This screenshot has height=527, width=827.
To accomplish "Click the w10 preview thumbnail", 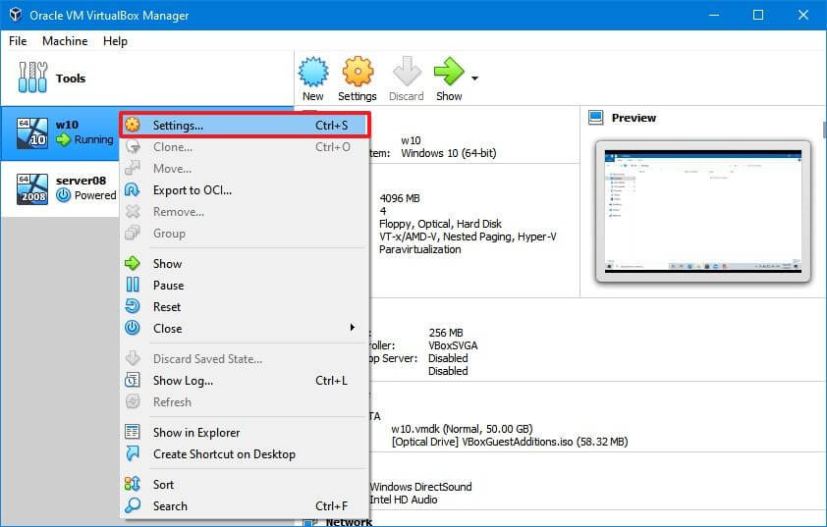I will click(x=703, y=212).
